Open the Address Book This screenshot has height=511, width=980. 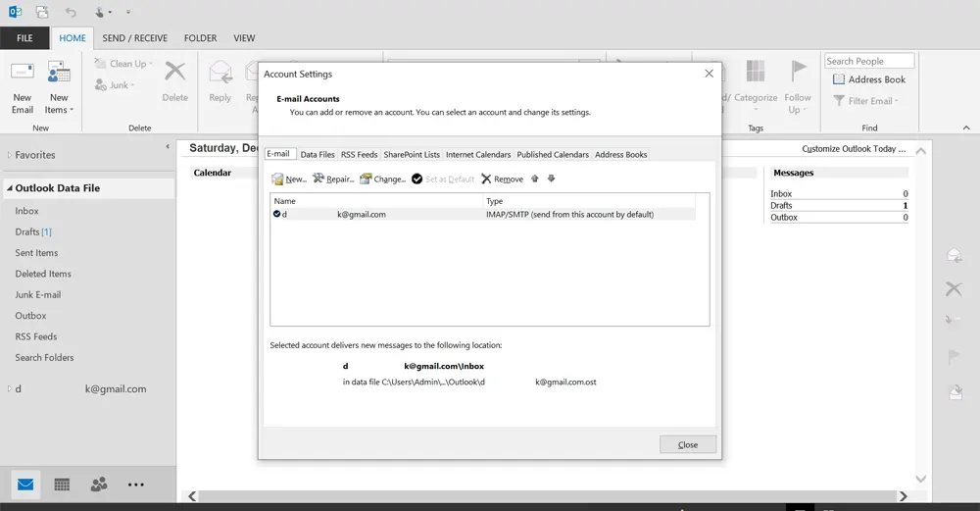869,79
